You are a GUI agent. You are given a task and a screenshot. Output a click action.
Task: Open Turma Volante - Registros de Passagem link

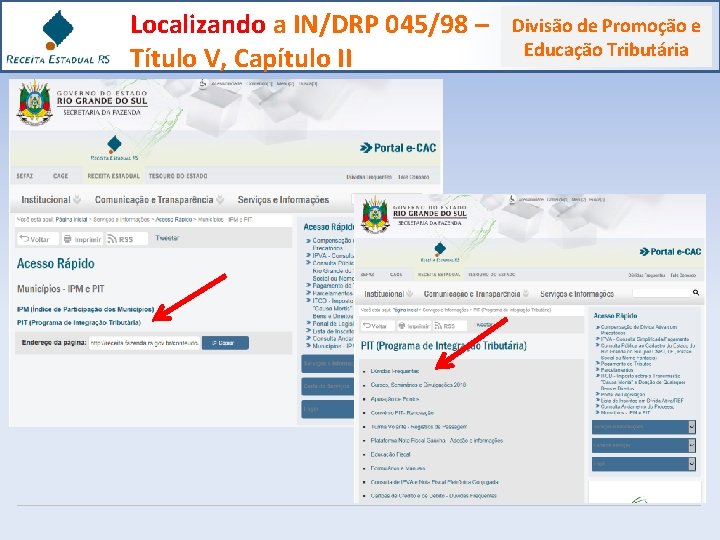click(x=419, y=427)
